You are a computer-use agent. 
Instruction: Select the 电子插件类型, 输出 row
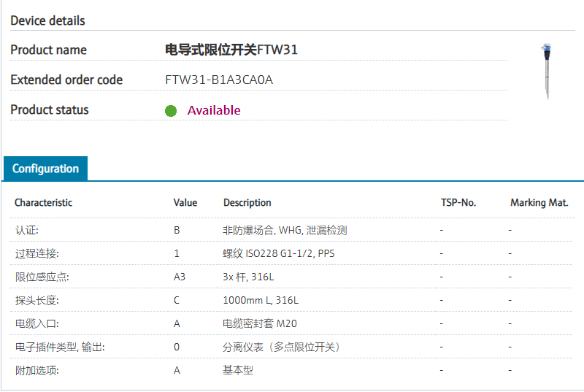point(60,347)
